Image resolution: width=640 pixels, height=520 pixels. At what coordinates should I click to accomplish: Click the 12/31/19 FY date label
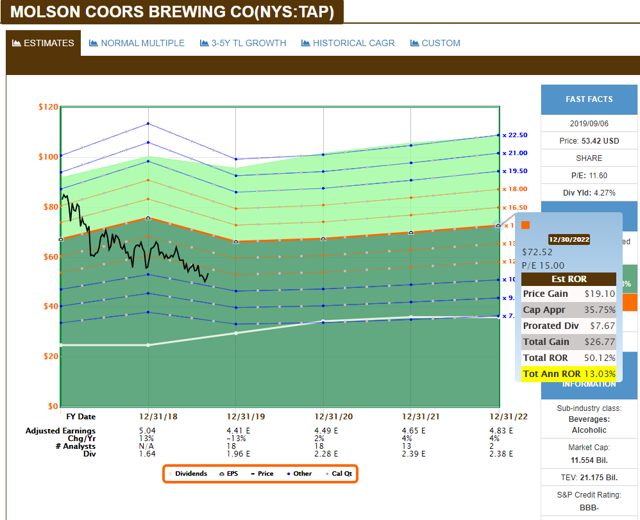(246, 417)
